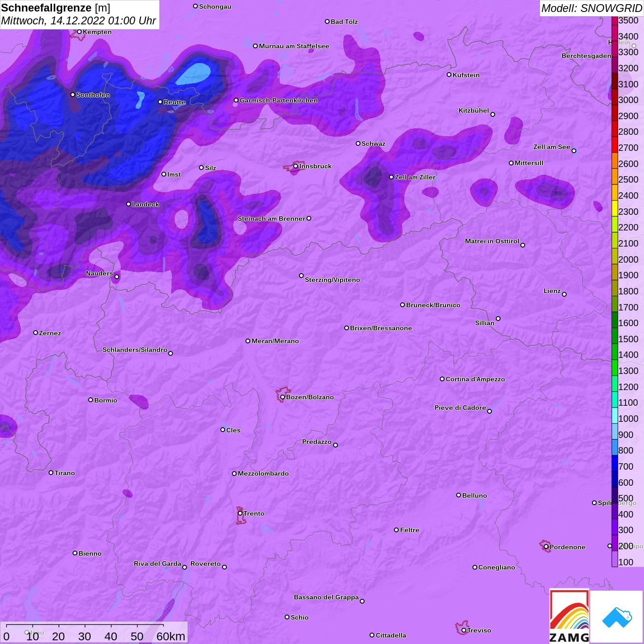Click the Zell am See marker dot
644x644 pixels.
[x=574, y=150]
